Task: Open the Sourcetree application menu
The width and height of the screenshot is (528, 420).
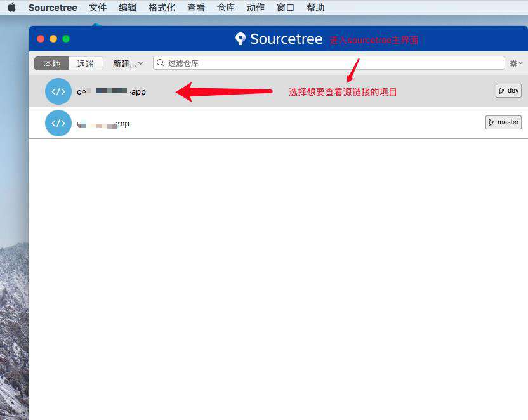Action: tap(53, 8)
